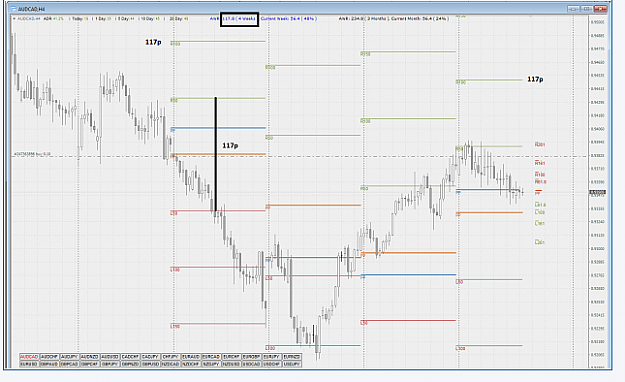Screen dimensions: 625x382
Task: Select the AUDCAD symbol button
Action: [29, 356]
